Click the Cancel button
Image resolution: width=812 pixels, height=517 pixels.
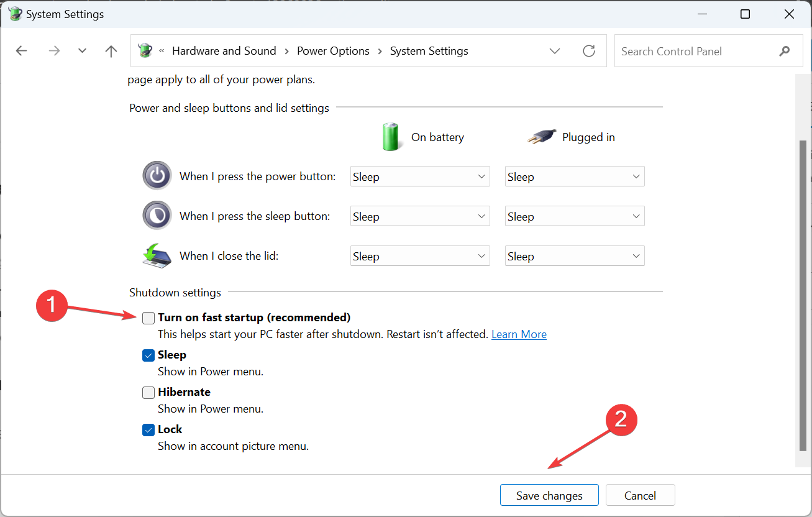pyautogui.click(x=640, y=495)
